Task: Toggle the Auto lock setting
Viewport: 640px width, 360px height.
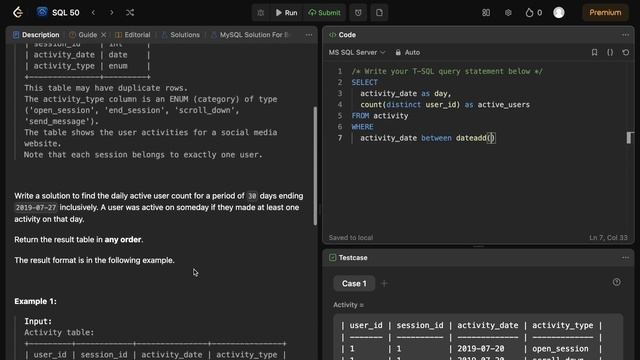Action: coord(408,52)
